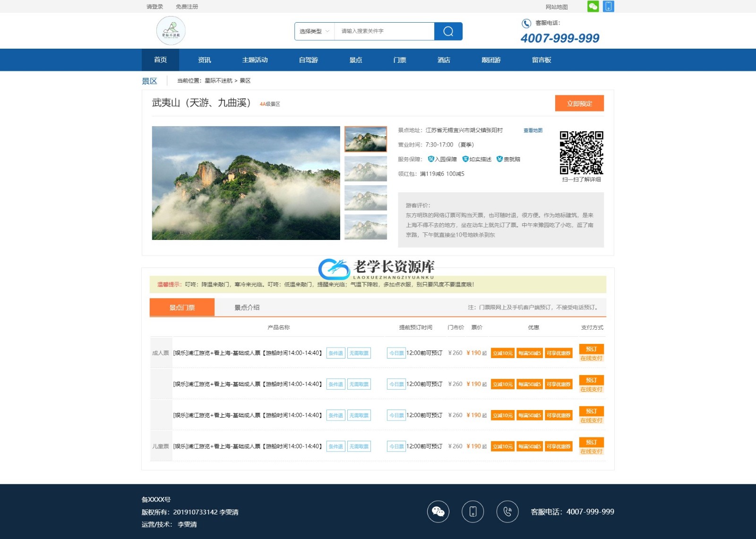
Task: Open the WeChat icon in top bar
Action: pos(593,6)
